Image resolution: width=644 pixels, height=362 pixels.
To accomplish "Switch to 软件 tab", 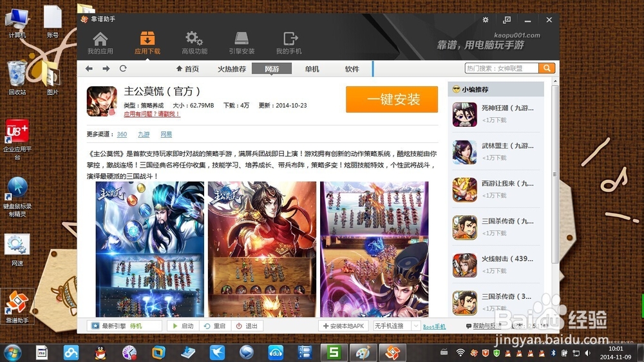I will pos(352,69).
